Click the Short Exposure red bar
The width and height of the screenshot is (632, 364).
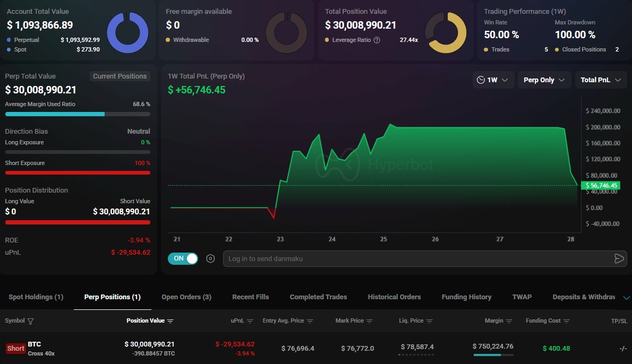tap(78, 173)
